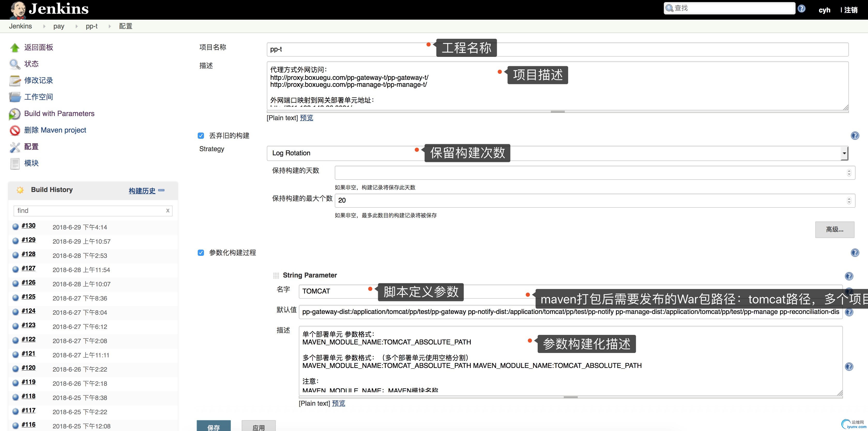Click parameter description resize handle bar
Image resolution: width=868 pixels, height=431 pixels.
click(570, 397)
